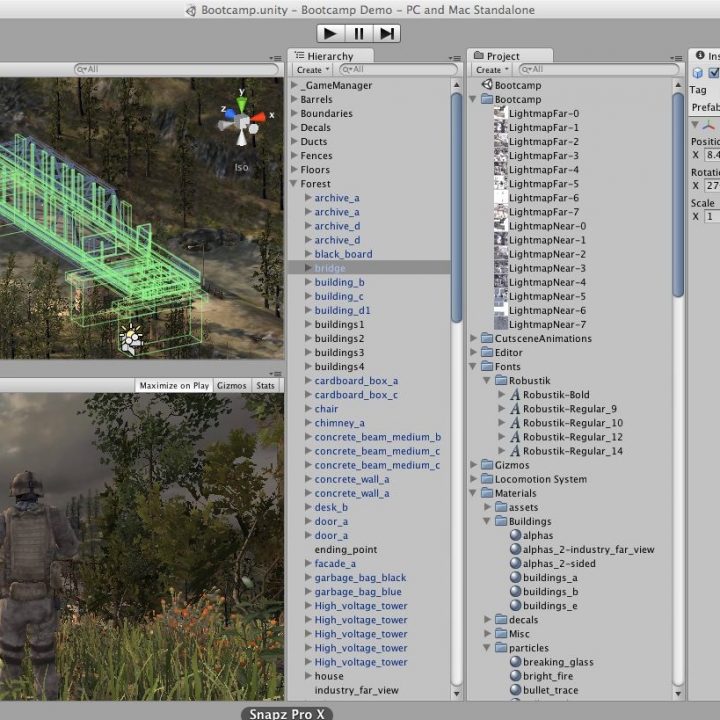Click the Hierarchy search field

click(398, 69)
